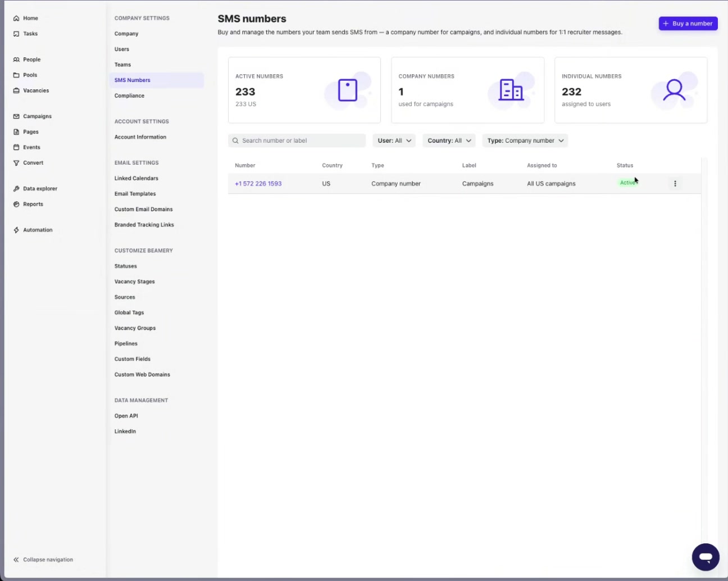Open LinkedIn data management settings
Viewport: 728px width, 581px height.
click(125, 432)
